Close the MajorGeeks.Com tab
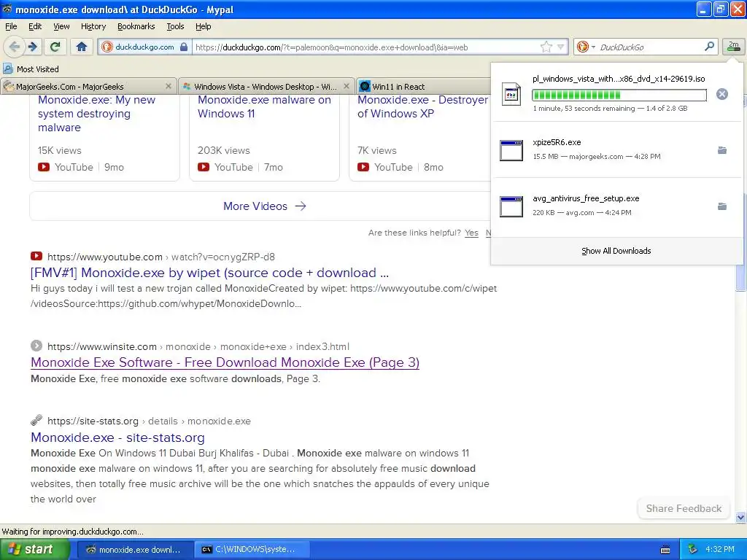This screenshot has height=560, width=747. point(169,86)
